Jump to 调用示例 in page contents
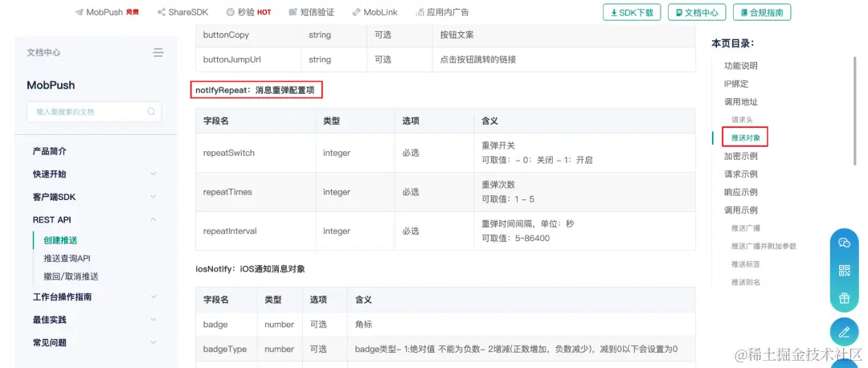The image size is (868, 368). (x=741, y=211)
